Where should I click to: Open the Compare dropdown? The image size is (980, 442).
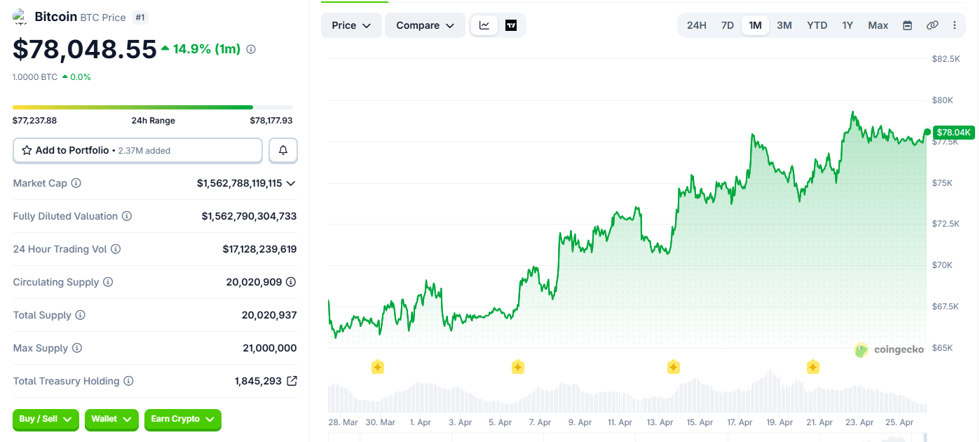pos(425,25)
